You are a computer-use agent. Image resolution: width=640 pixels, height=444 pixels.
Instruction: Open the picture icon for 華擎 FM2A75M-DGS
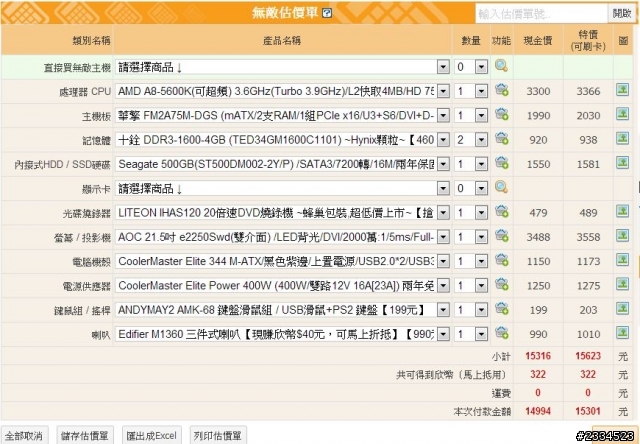[x=622, y=114]
